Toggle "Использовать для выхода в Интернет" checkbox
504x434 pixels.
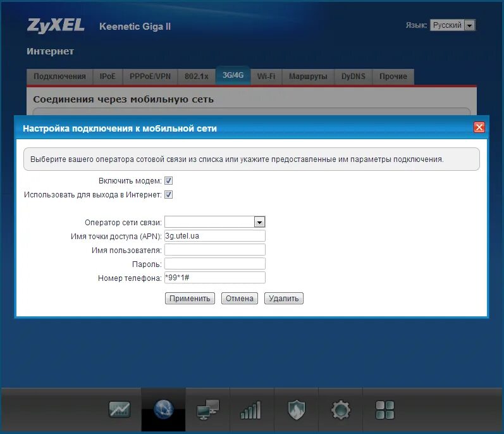tap(169, 195)
